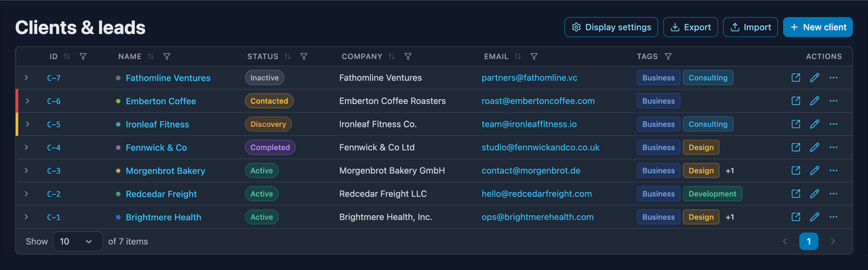Edit Emberton Coffee with pencil icon
868x270 pixels.
(815, 101)
